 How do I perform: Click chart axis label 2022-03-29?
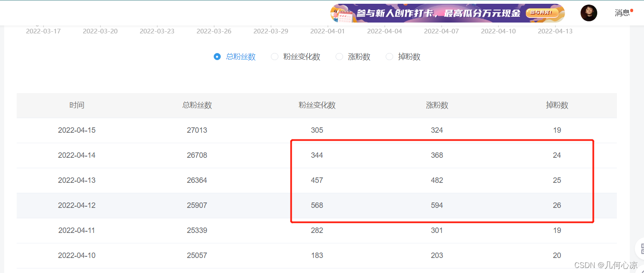click(x=271, y=31)
